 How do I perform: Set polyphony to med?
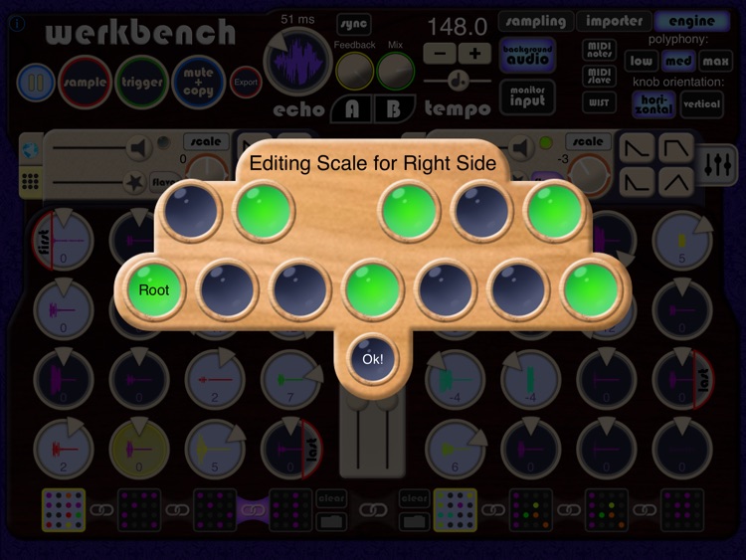pos(678,61)
